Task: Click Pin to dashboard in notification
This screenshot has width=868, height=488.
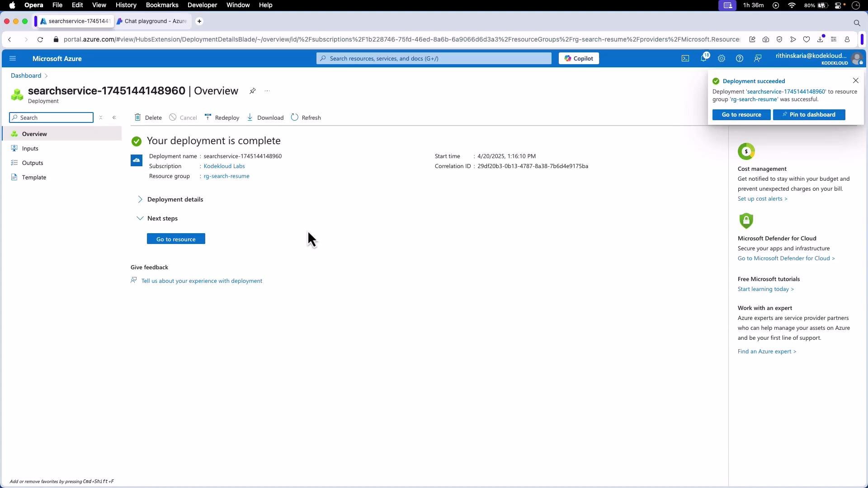Action: pyautogui.click(x=809, y=115)
